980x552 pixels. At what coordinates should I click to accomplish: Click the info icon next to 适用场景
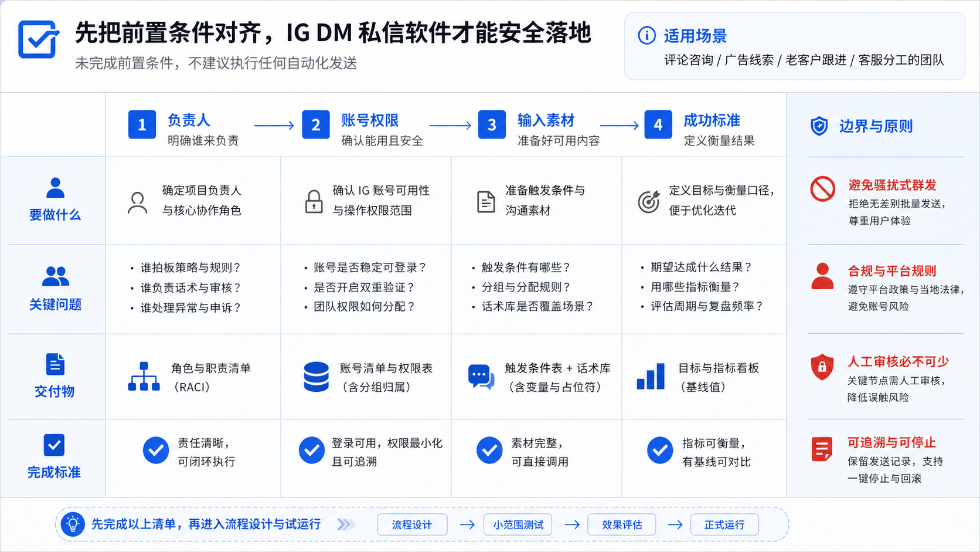pyautogui.click(x=646, y=36)
